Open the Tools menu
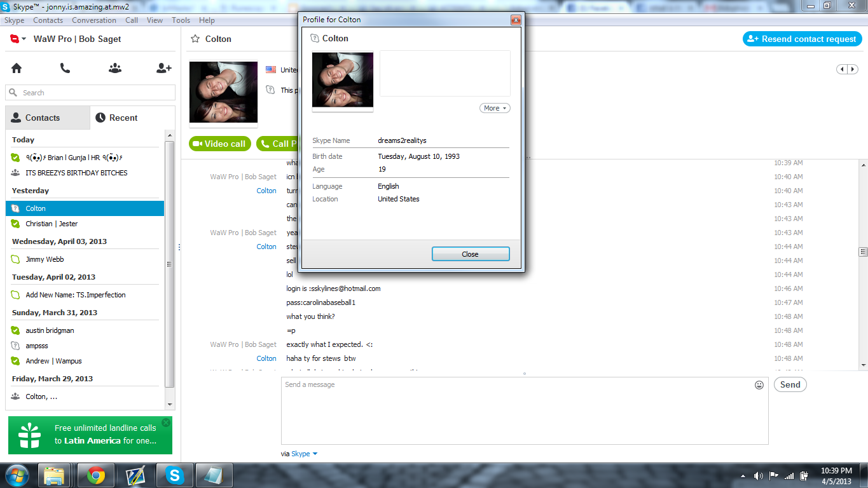The image size is (868, 488). [181, 20]
